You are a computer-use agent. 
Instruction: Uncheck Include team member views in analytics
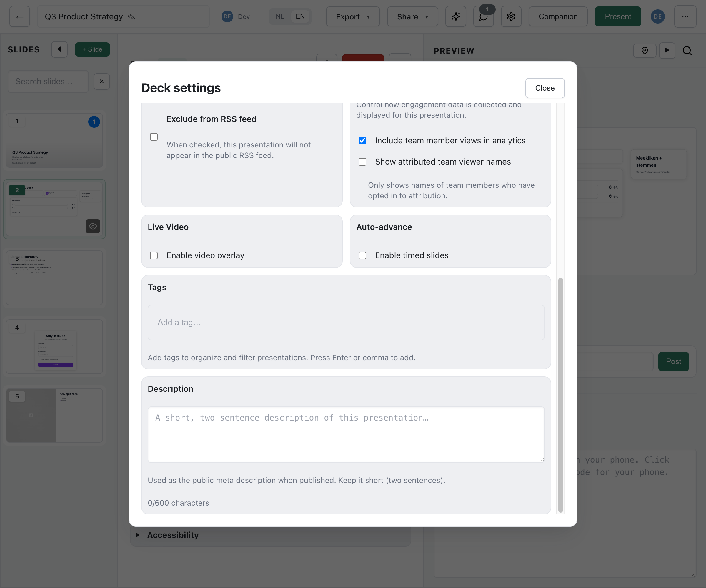362,141
